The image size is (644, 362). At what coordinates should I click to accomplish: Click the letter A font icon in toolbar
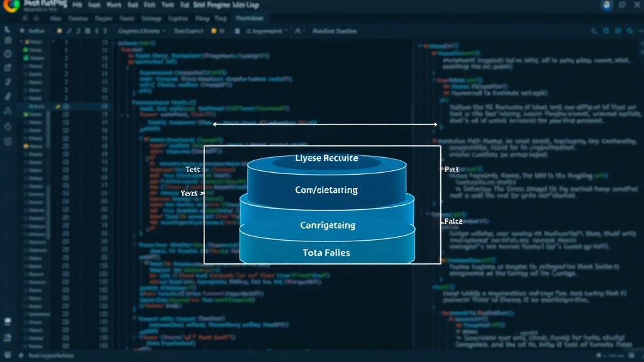click(x=297, y=31)
